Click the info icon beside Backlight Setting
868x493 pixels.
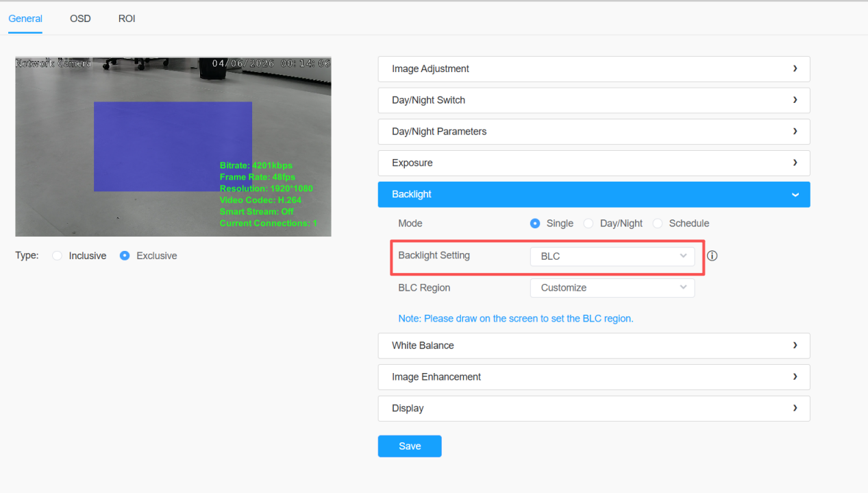(x=712, y=256)
